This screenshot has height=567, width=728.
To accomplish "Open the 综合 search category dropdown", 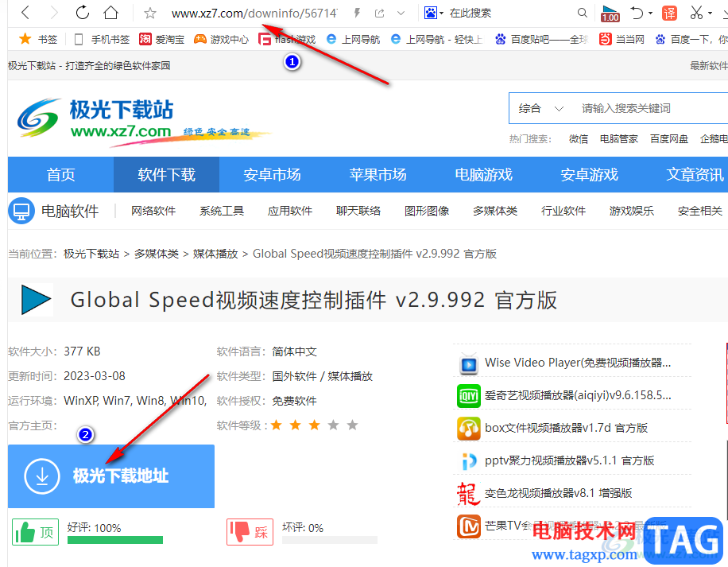I will click(x=540, y=109).
